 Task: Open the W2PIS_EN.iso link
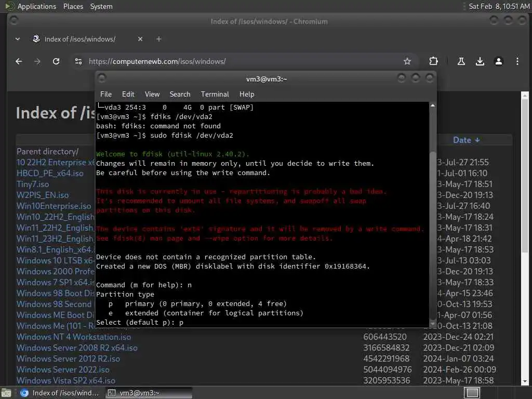coord(43,195)
